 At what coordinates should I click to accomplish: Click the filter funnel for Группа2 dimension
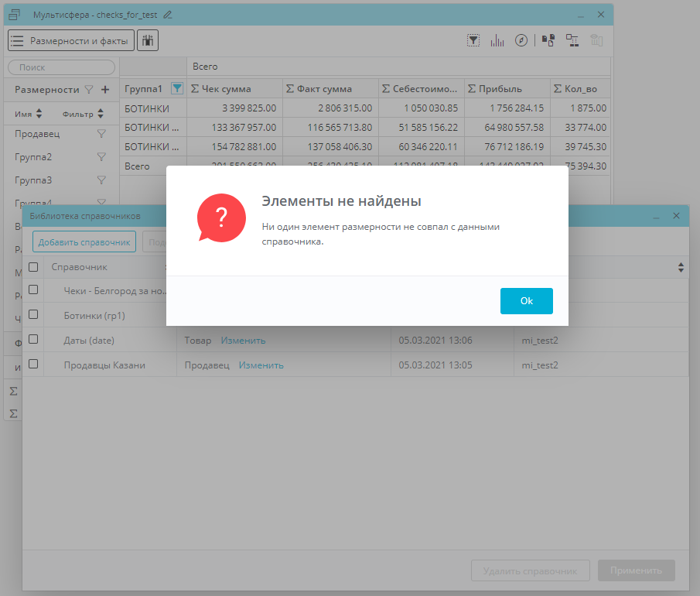click(x=101, y=157)
